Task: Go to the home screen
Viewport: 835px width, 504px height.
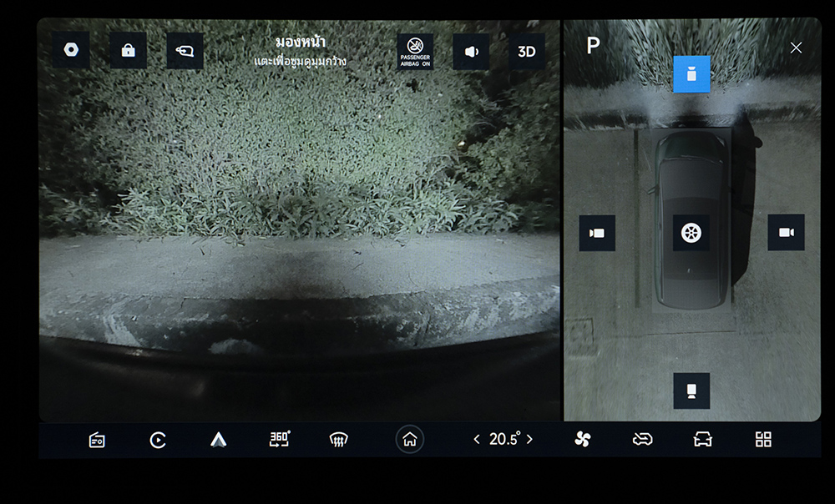Action: coord(409,440)
